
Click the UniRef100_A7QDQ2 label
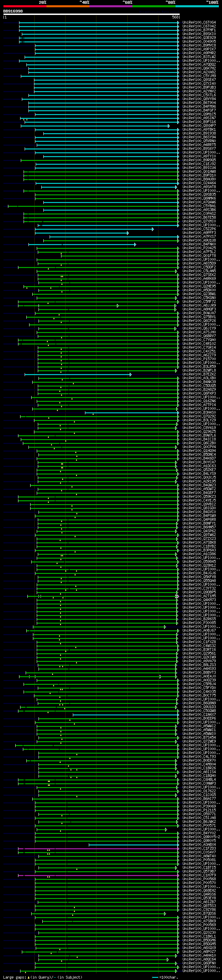[x=199, y=64]
